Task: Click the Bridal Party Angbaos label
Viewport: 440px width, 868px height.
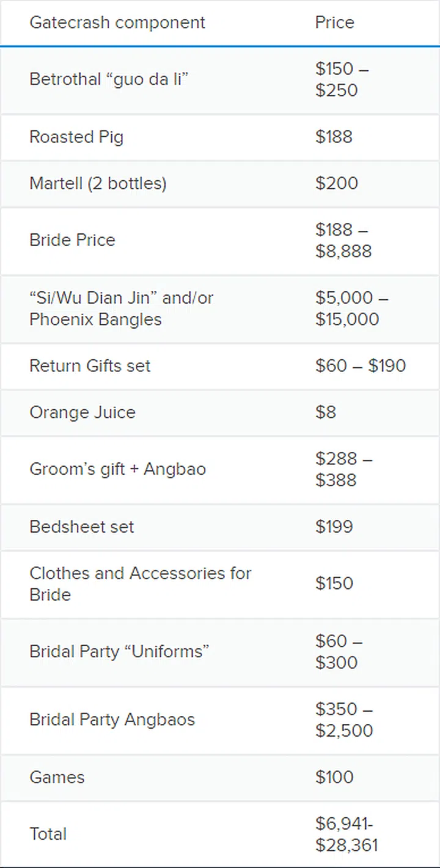Action: [112, 720]
